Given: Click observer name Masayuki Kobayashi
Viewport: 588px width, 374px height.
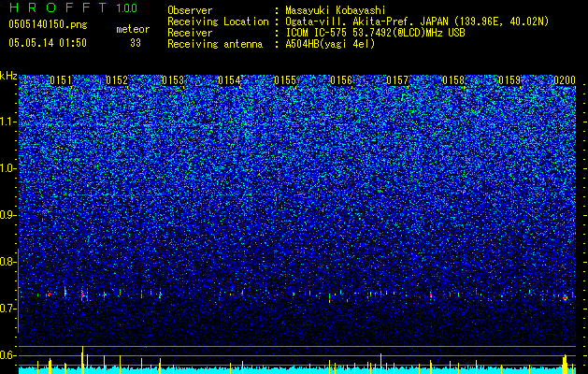Looking at the screenshot, I should 336,10.
